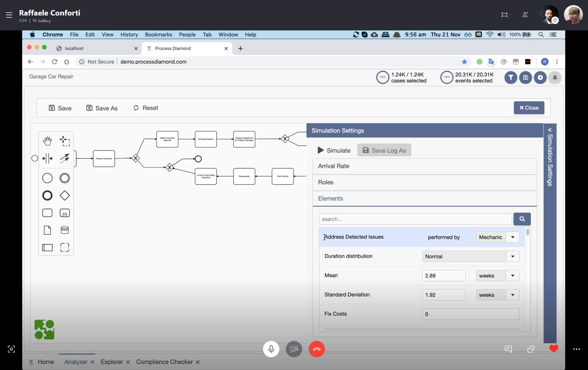Activate the create/remove space tool
Viewport: 588px width, 370px height.
[x=47, y=158]
